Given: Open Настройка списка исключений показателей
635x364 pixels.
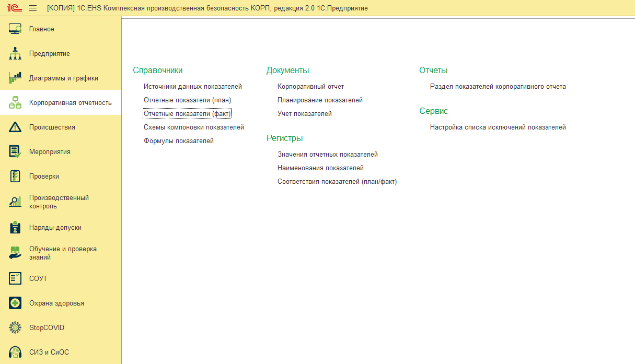Looking at the screenshot, I should click(x=498, y=127).
